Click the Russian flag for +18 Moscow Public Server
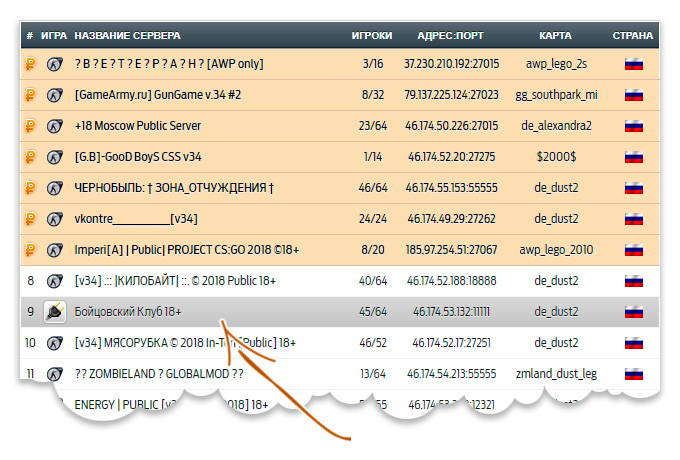Image resolution: width=680 pixels, height=460 pixels. (x=633, y=126)
